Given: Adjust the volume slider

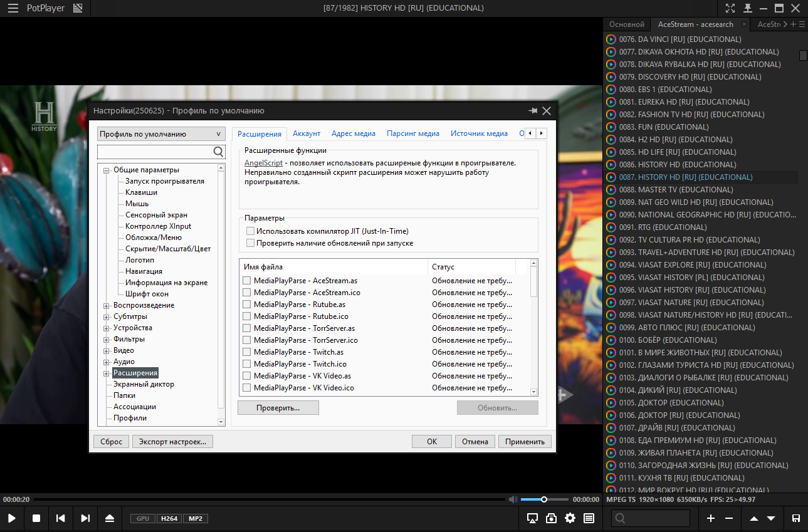Looking at the screenshot, I should [x=543, y=499].
